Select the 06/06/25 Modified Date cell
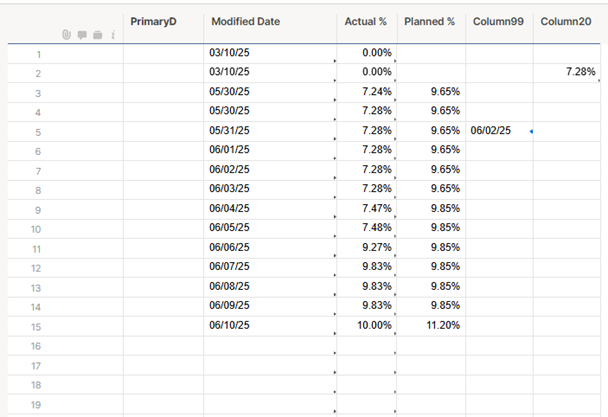The width and height of the screenshot is (608, 417). pyautogui.click(x=269, y=248)
